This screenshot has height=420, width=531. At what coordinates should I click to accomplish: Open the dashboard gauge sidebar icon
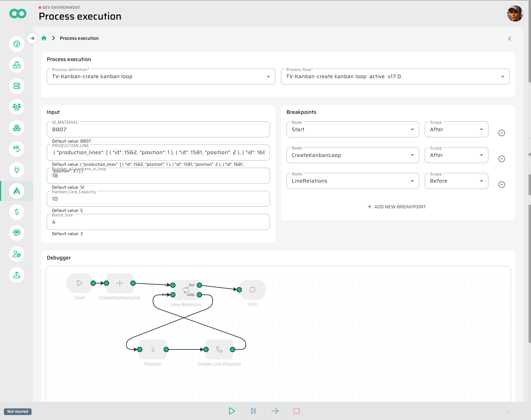(x=17, y=44)
